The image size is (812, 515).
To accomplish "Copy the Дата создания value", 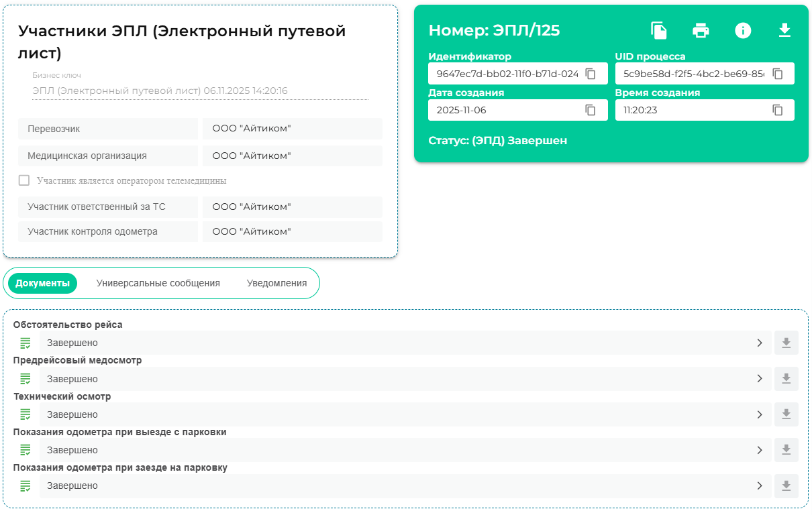I will click(591, 110).
